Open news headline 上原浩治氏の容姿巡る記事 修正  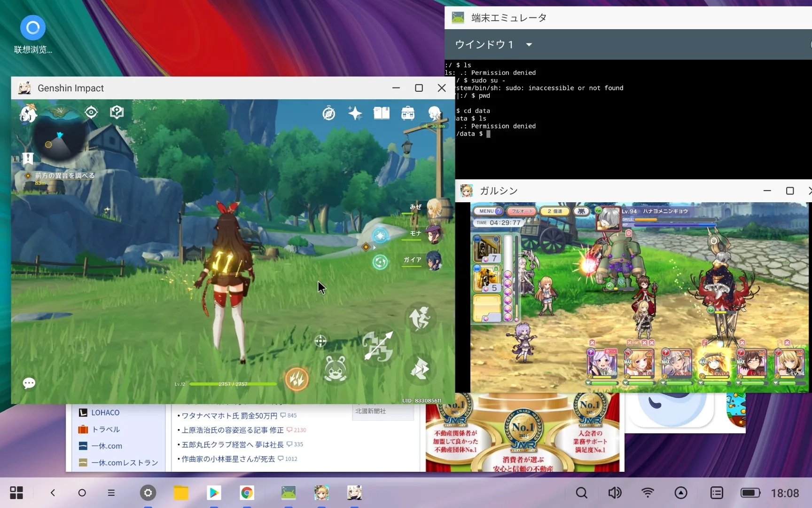(233, 430)
